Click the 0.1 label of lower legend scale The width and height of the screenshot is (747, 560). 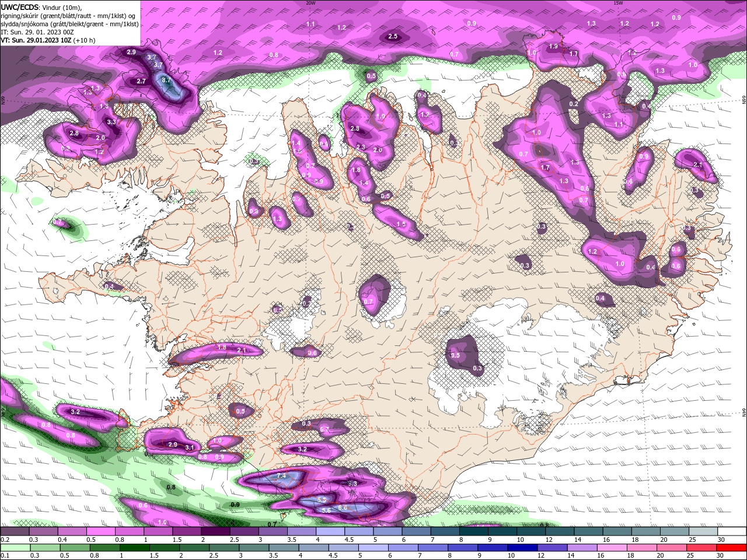[5, 555]
